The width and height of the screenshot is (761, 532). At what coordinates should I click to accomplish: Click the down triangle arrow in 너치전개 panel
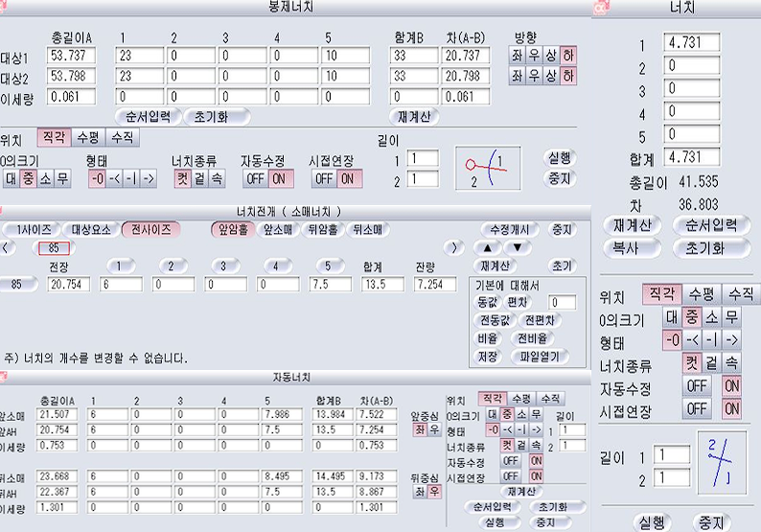coord(517,247)
